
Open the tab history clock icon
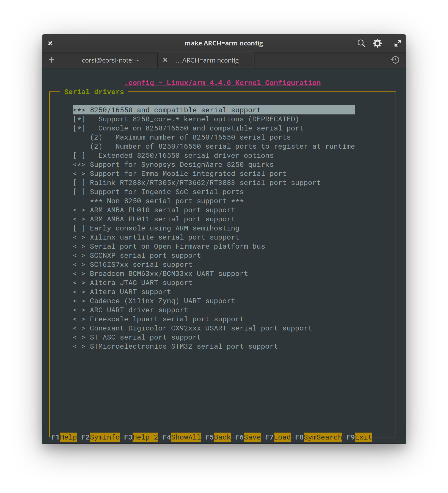(395, 60)
